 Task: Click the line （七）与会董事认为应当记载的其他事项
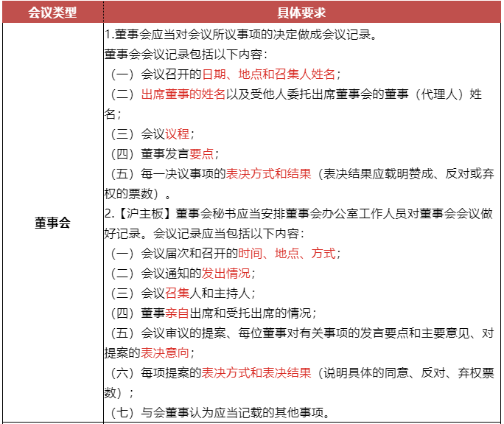pos(220,413)
